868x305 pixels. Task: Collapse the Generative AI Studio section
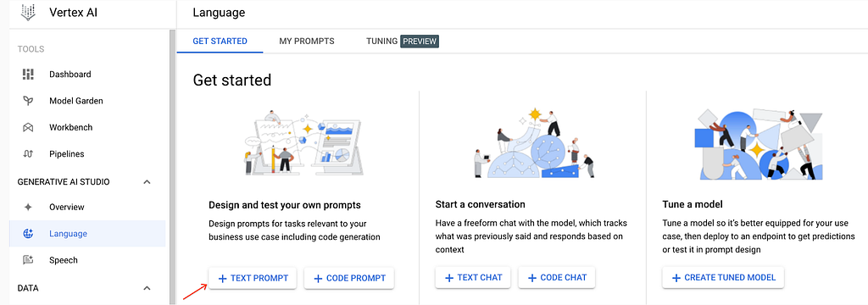[147, 181]
